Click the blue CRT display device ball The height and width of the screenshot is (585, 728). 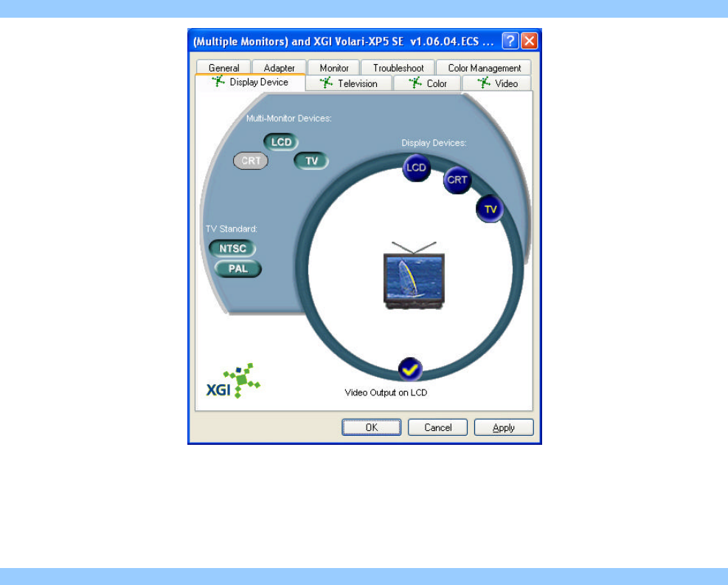457,180
